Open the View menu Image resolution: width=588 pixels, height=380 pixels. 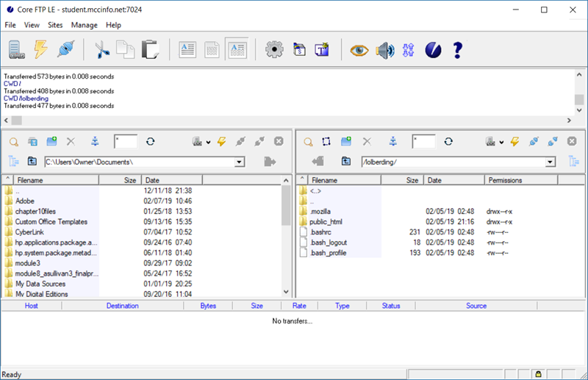[x=32, y=25]
